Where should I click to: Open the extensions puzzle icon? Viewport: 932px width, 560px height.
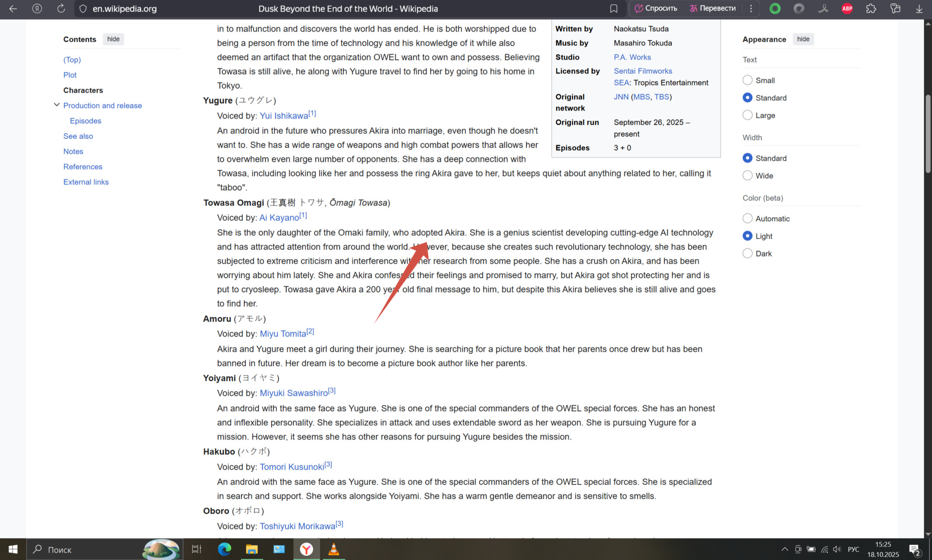tap(871, 9)
